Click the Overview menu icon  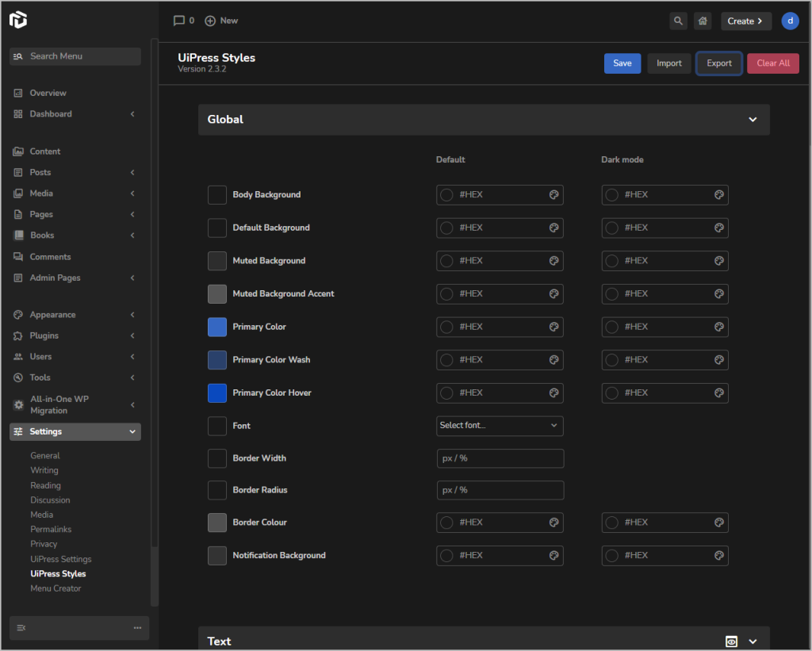click(x=18, y=94)
